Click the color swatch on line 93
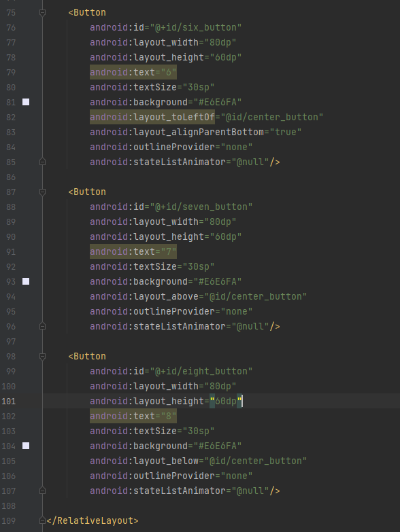 coord(26,281)
